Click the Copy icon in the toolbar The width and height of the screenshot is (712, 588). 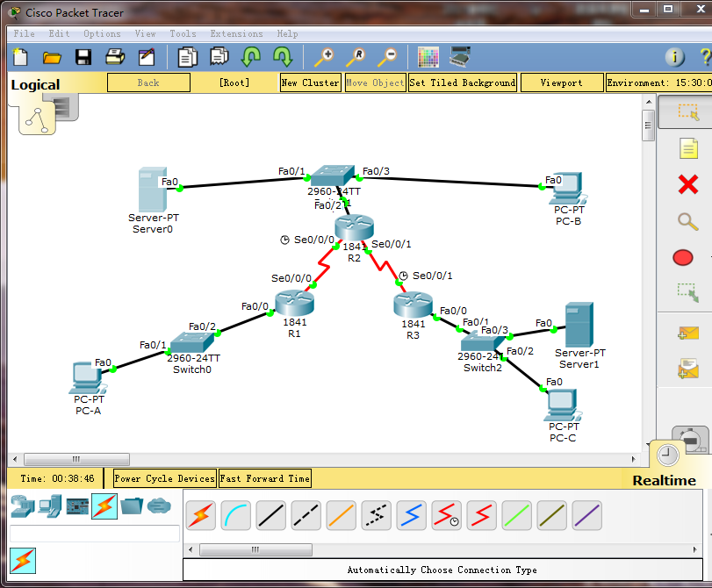(x=187, y=57)
